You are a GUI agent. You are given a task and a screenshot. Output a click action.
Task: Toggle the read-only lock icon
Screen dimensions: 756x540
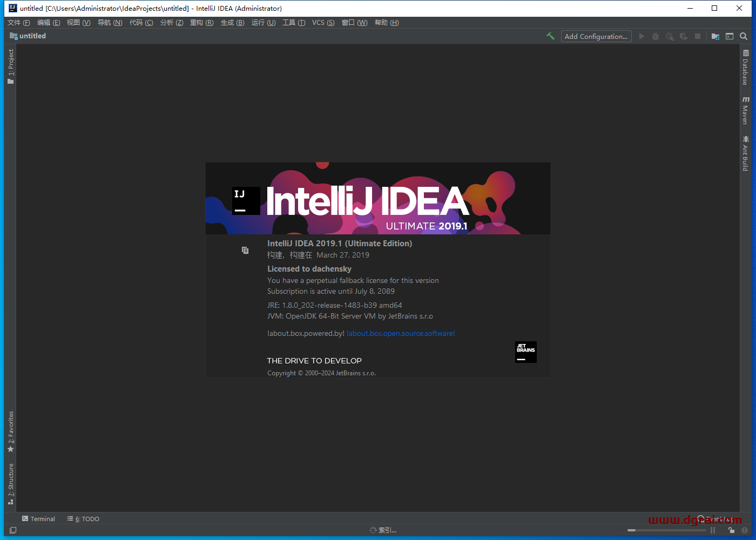coord(731,530)
